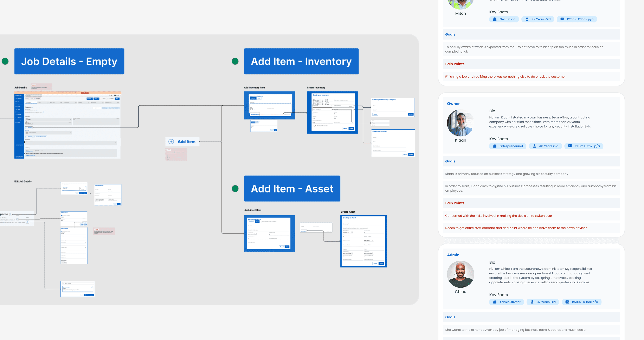Click money icon on R500k-R 1mil chip

(567, 302)
